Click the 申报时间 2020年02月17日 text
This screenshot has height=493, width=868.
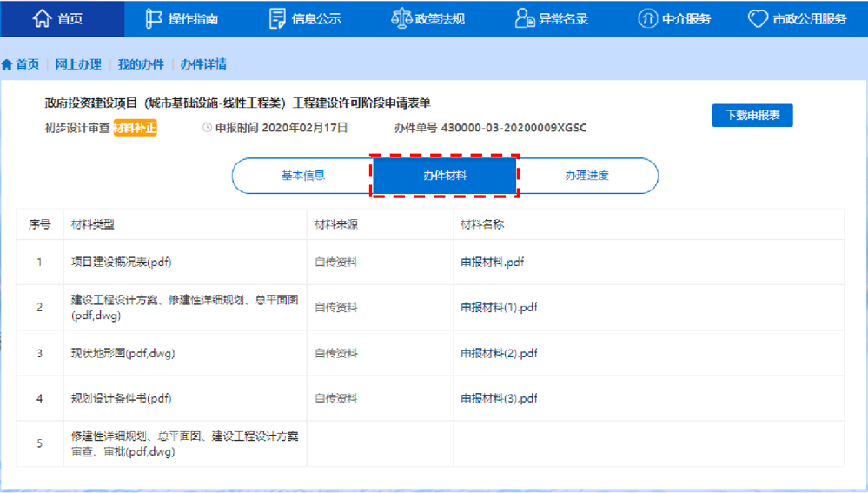[282, 128]
